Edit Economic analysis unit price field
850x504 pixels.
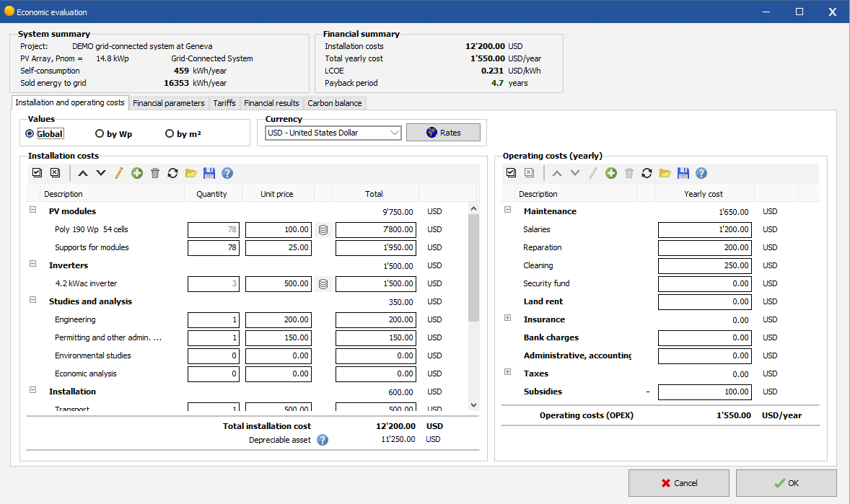(x=279, y=374)
